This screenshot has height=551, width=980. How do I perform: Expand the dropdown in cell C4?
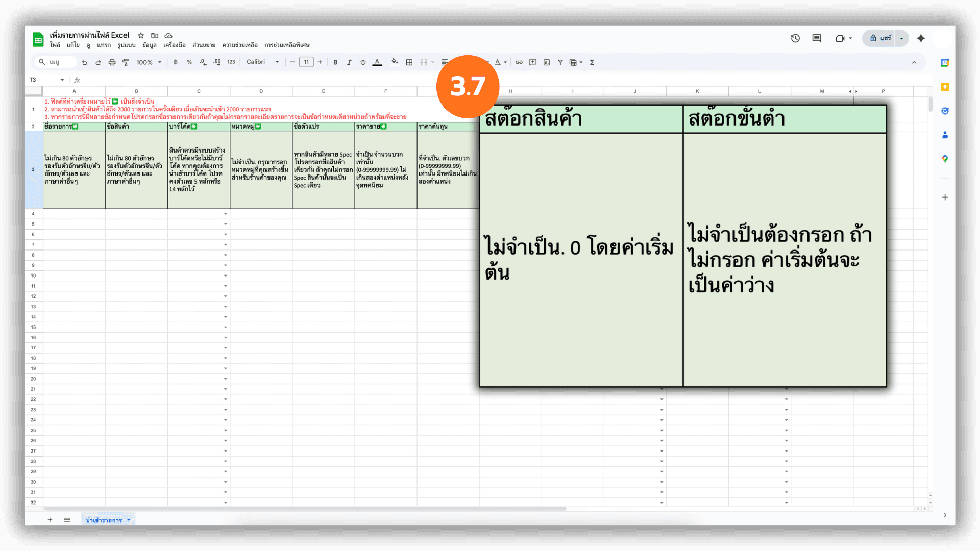tap(225, 214)
